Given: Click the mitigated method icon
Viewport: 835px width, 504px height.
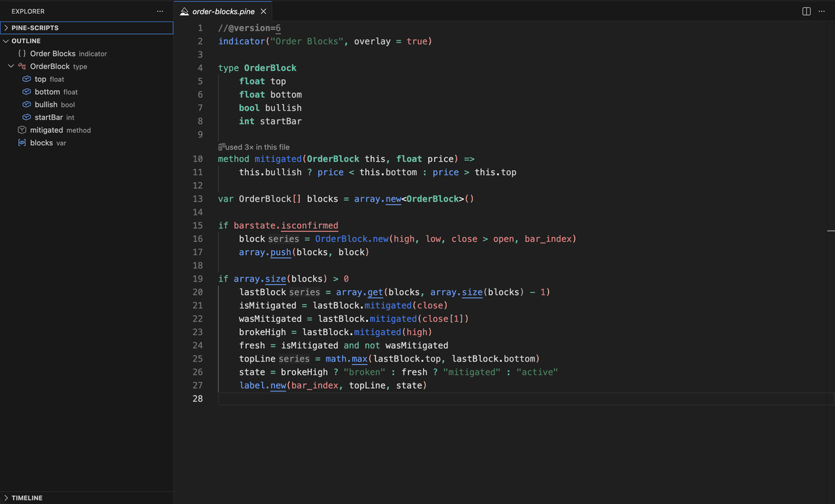Looking at the screenshot, I should coord(22,130).
